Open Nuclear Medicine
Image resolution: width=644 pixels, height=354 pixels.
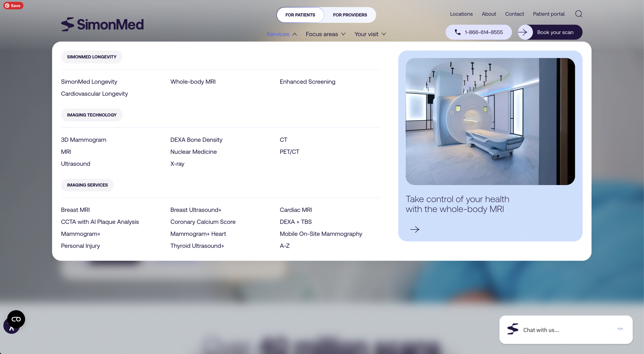[x=193, y=152]
